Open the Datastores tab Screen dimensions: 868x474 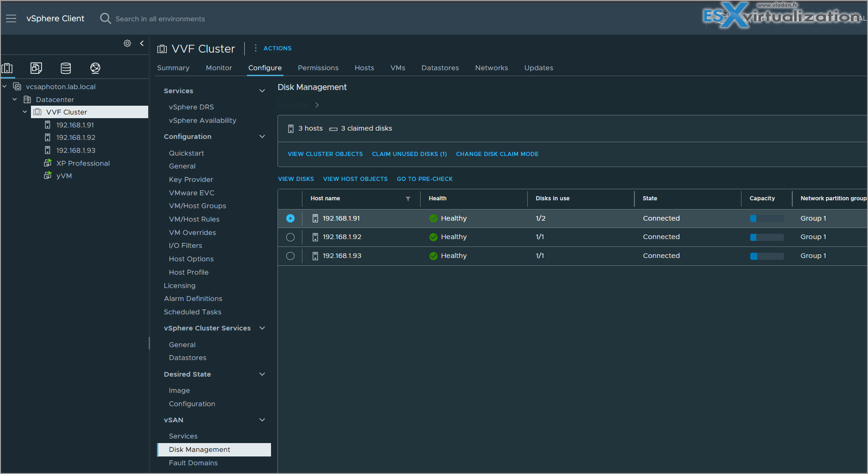coord(440,68)
